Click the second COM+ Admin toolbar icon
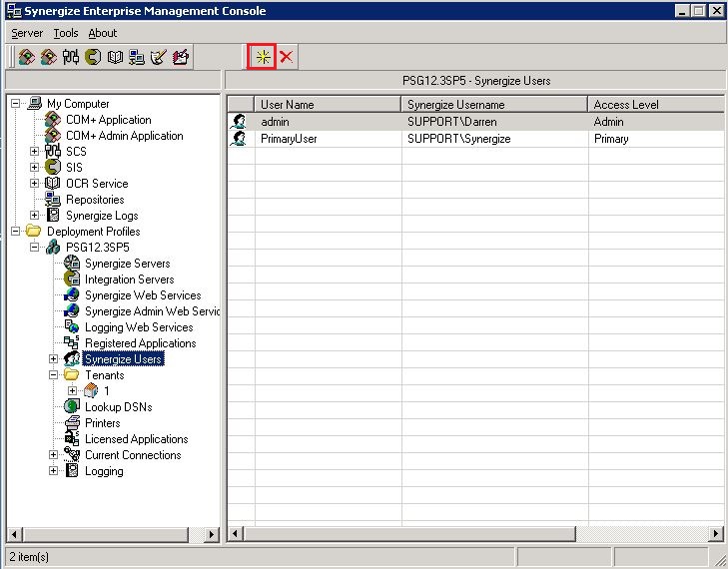 pyautogui.click(x=49, y=57)
